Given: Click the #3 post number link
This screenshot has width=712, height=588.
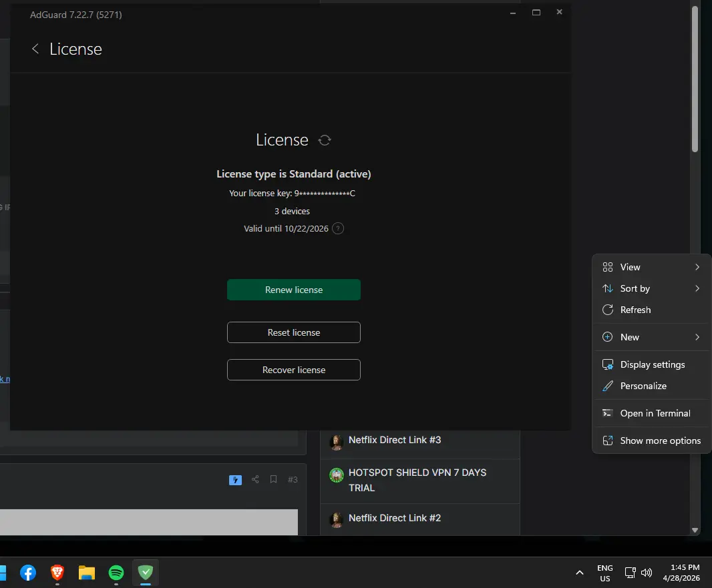Looking at the screenshot, I should click(293, 480).
